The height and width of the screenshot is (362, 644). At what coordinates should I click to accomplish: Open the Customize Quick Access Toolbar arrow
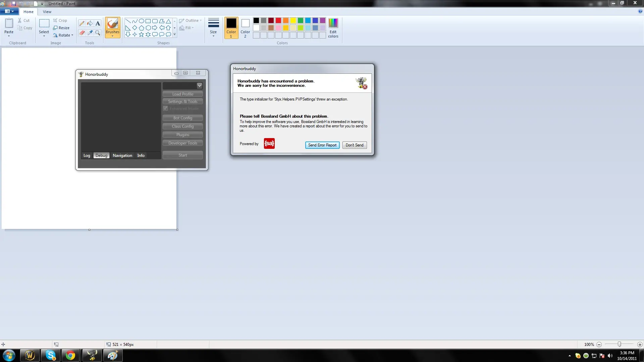point(42,4)
